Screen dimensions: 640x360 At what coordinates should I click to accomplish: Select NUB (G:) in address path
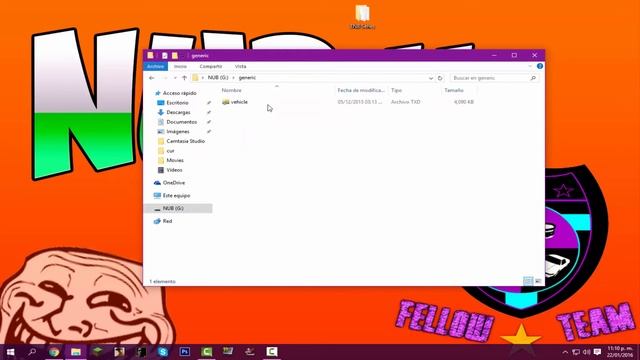point(218,78)
